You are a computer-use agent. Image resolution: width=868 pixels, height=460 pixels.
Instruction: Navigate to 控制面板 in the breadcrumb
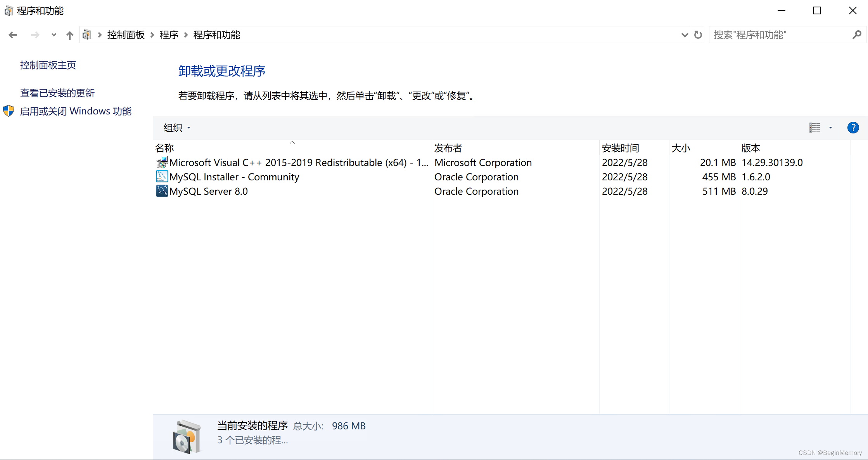click(x=126, y=35)
